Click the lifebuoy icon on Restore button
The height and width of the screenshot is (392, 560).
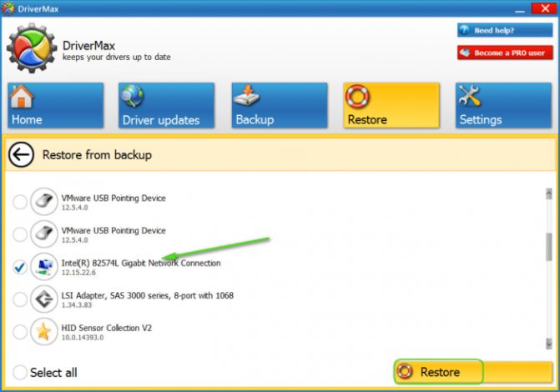405,372
